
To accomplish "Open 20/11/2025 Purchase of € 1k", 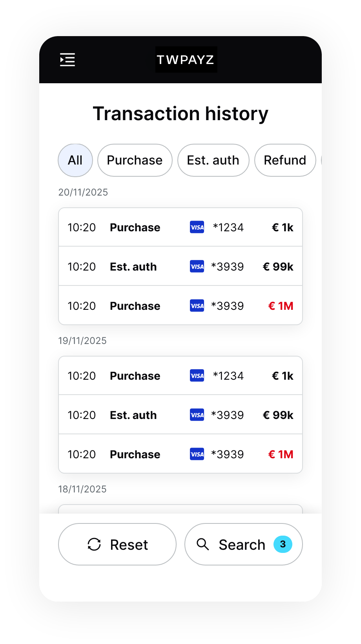I will pos(180,227).
